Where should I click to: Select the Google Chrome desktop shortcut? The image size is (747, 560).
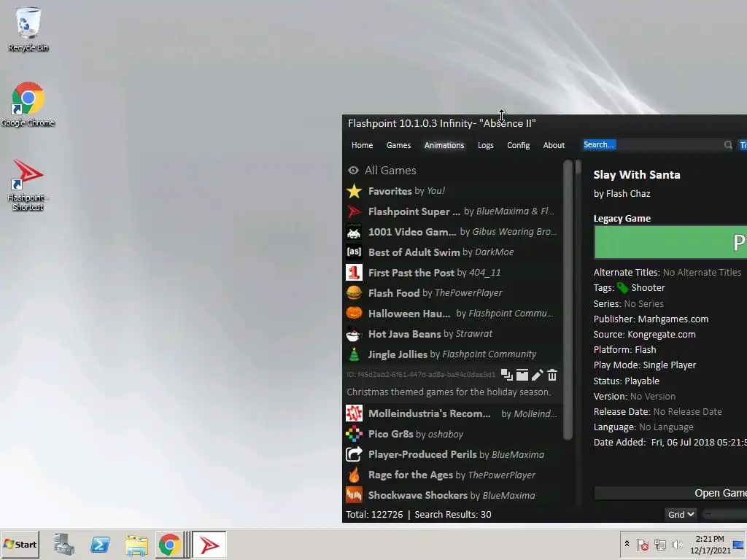coord(28,104)
